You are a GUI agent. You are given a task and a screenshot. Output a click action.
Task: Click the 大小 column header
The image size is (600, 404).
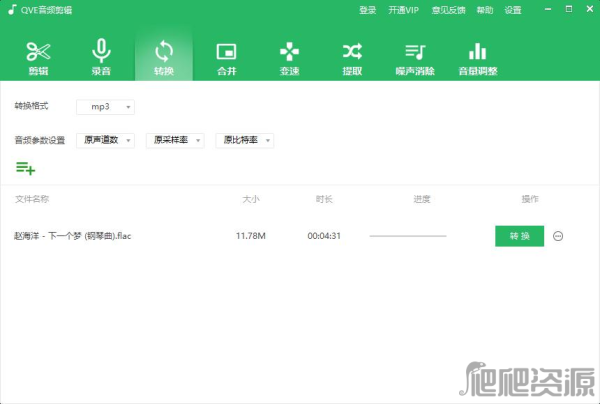(251, 199)
